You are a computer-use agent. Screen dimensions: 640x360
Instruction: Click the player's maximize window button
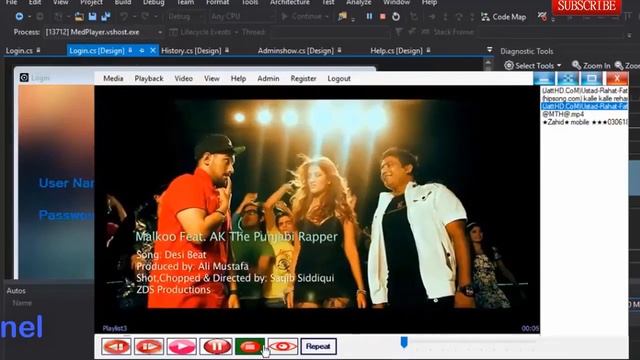pos(592,78)
